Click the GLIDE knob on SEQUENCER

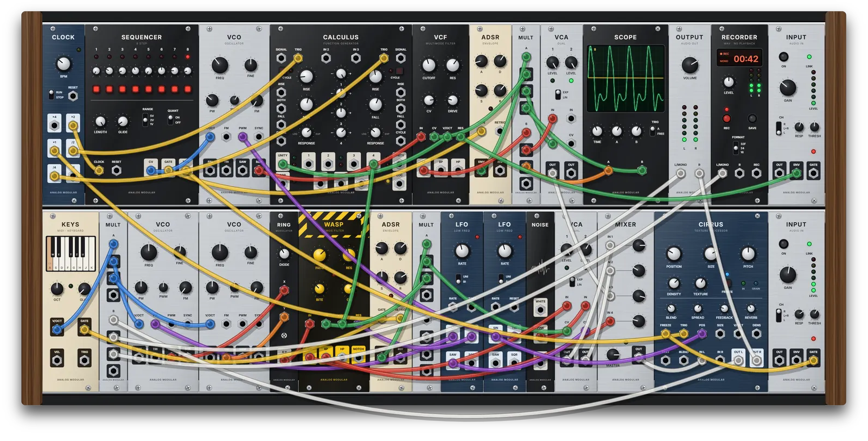point(123,121)
